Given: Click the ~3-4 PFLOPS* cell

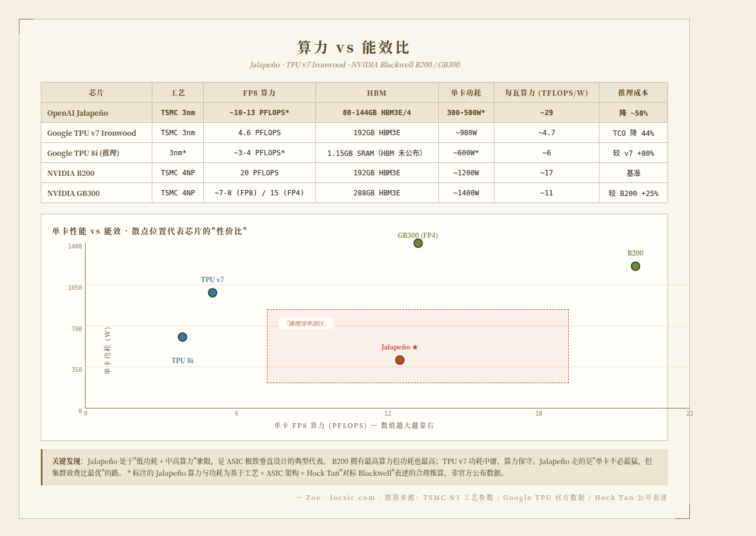Looking at the screenshot, I should (x=259, y=153).
